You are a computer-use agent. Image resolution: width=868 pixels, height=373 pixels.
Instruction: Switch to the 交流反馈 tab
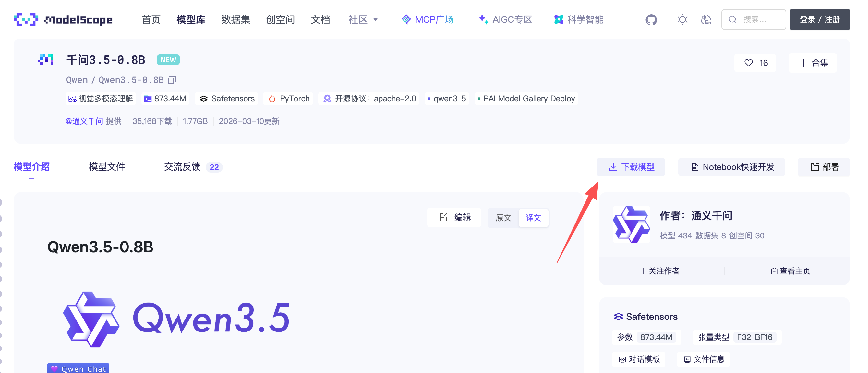pyautogui.click(x=193, y=167)
